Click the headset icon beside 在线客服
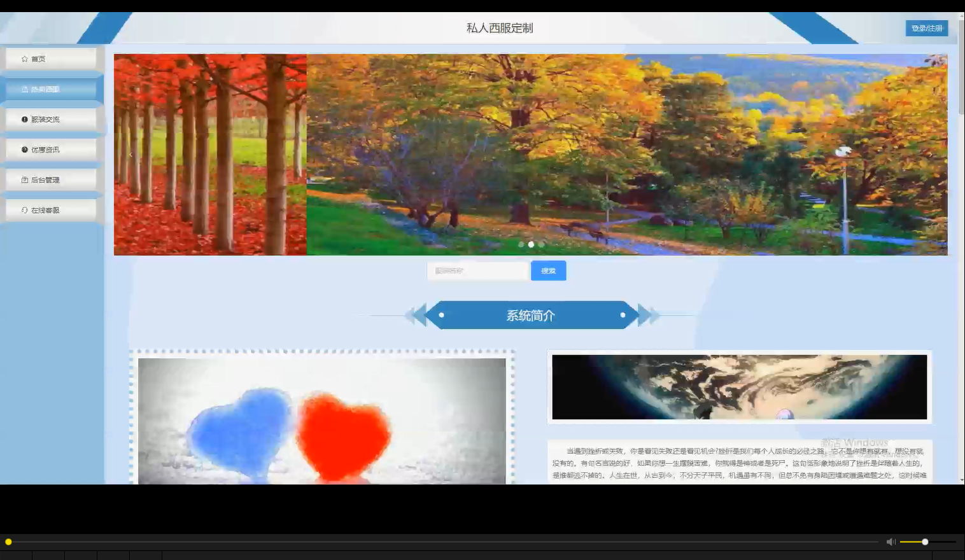This screenshot has width=965, height=560. click(24, 211)
